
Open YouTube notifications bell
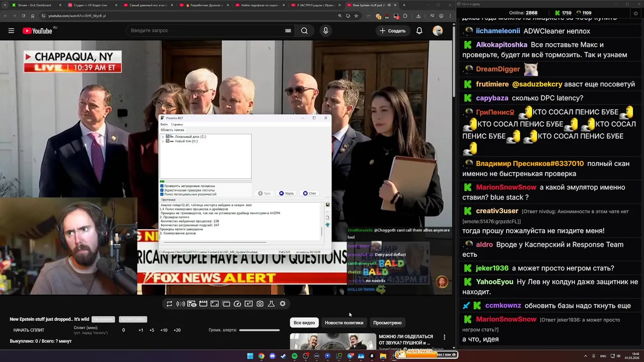pos(419,31)
